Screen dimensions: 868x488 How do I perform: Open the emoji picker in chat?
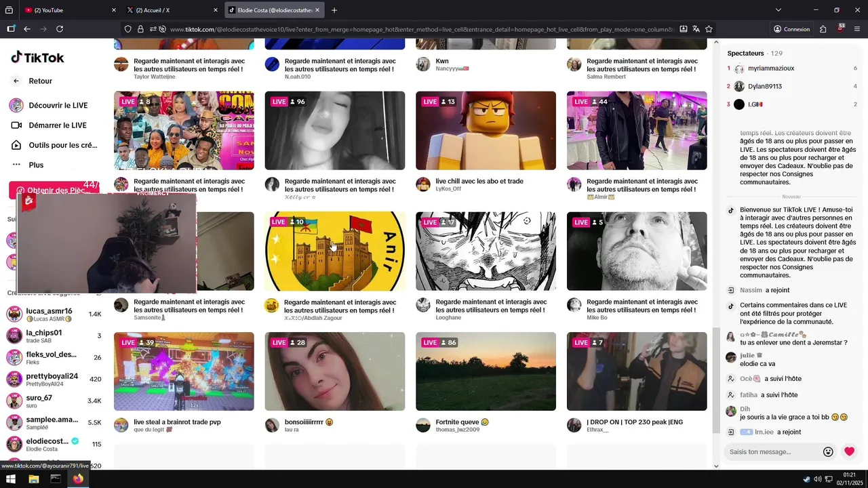coord(828,452)
